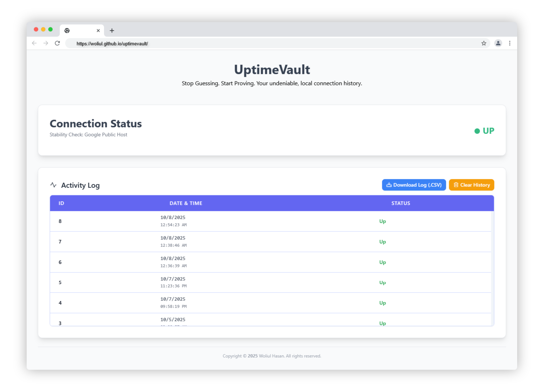Click the DATE & TIME column header
This screenshot has width=544, height=392.
pyautogui.click(x=186, y=203)
